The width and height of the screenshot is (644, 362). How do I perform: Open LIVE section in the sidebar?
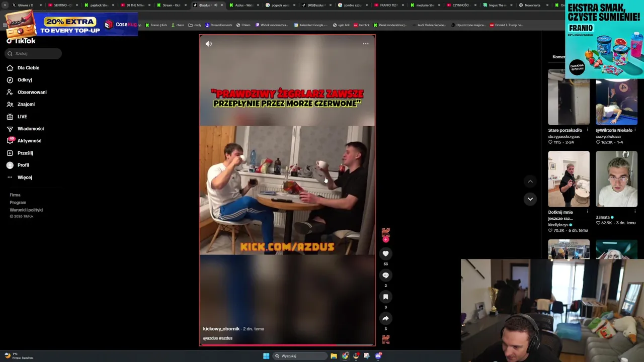coord(17,117)
